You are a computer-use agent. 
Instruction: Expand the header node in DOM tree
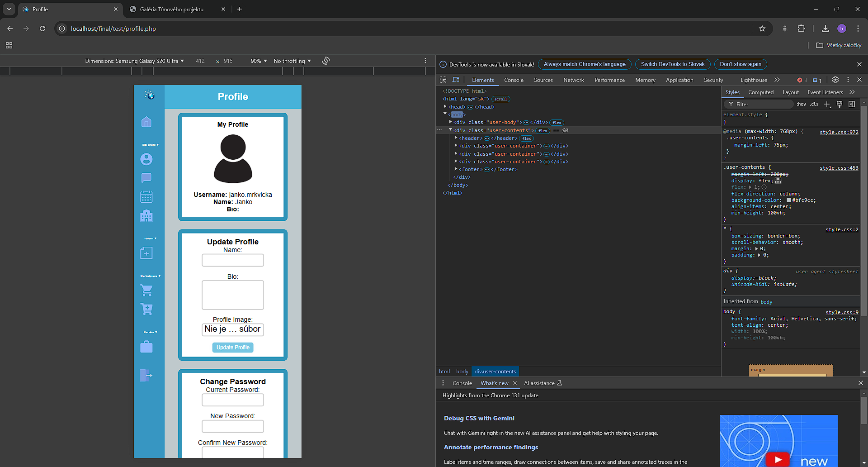[x=456, y=138]
